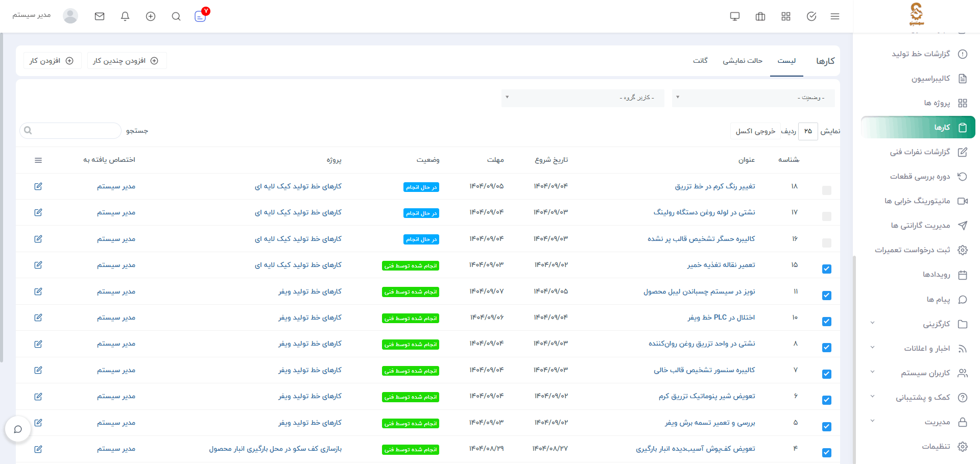Check the checkbox for task row ۱۸
Screen dimensions: 980x464
click(827, 190)
